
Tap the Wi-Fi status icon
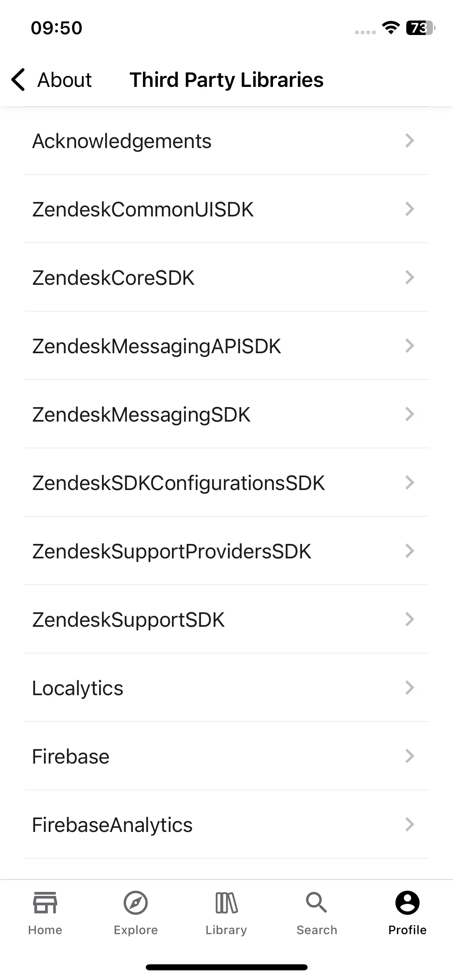[x=390, y=28]
